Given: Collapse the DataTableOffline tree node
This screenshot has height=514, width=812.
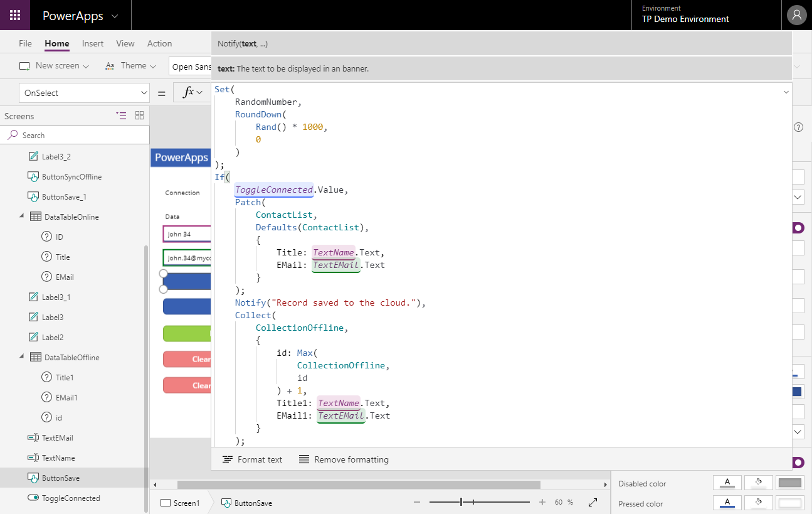Looking at the screenshot, I should [22, 357].
